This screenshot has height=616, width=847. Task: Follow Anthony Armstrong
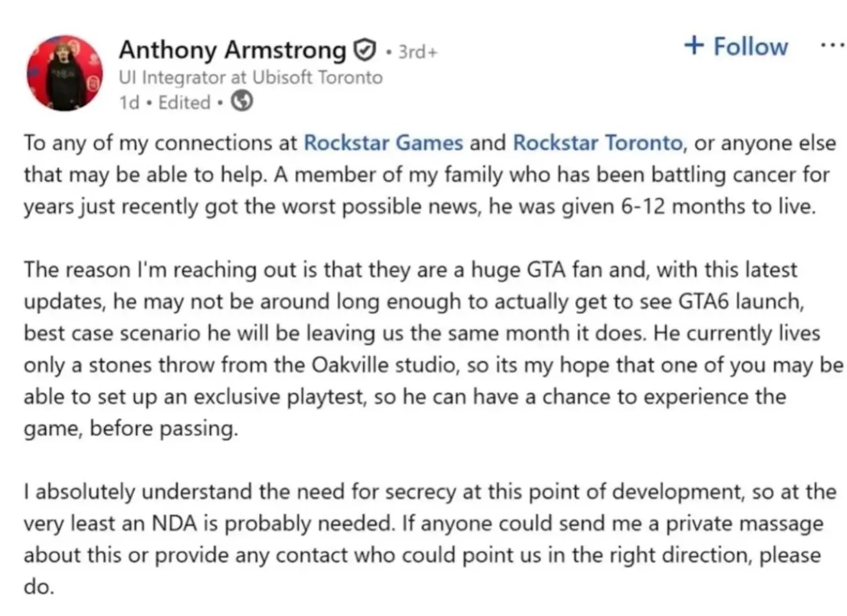tap(735, 46)
